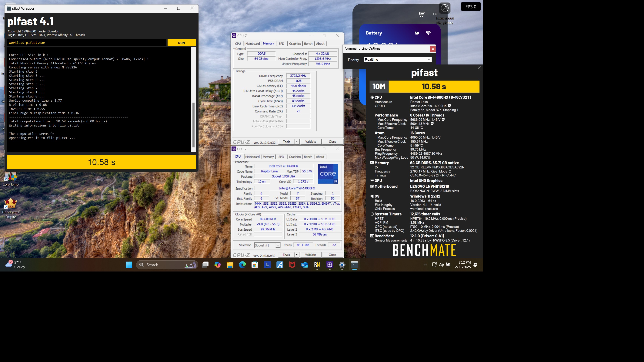Close the Command Line Options dialog with the red x
Image resolution: width=644 pixels, height=362 pixels.
(433, 49)
